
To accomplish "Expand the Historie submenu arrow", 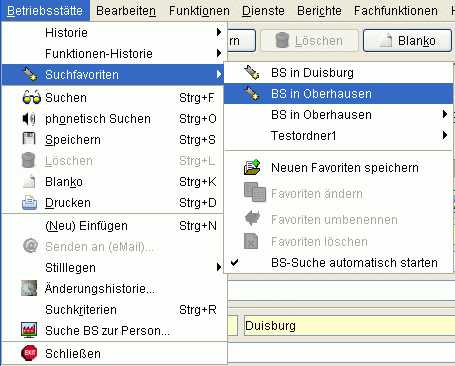I will pos(219,32).
